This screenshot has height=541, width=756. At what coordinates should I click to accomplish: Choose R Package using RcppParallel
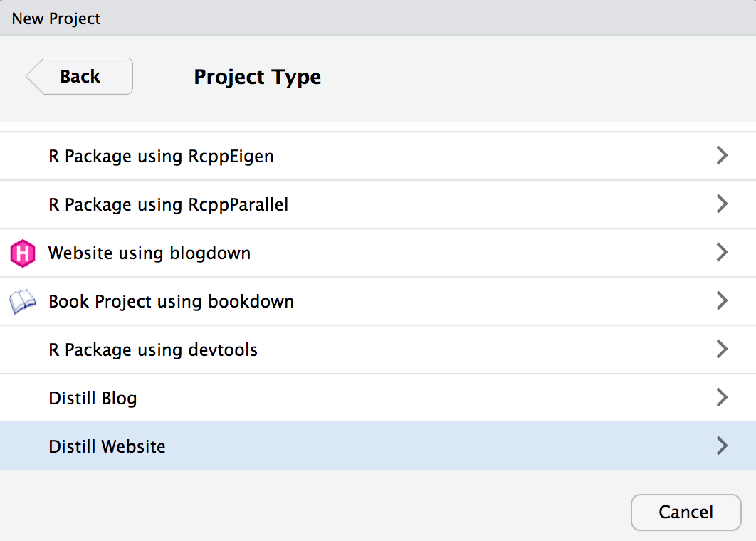pos(168,204)
